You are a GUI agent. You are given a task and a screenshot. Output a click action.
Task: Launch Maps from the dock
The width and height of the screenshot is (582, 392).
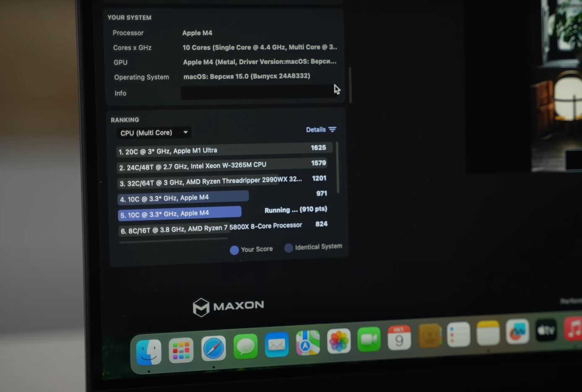tap(308, 343)
